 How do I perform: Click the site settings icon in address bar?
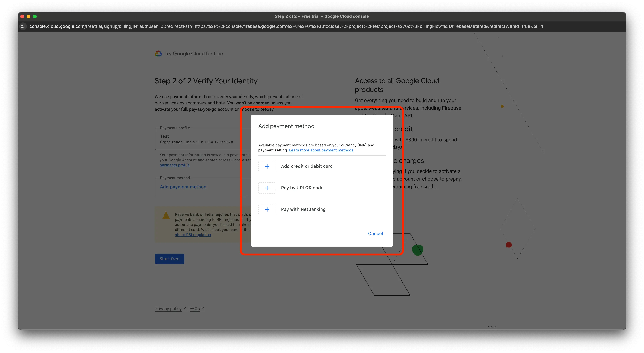tap(23, 26)
